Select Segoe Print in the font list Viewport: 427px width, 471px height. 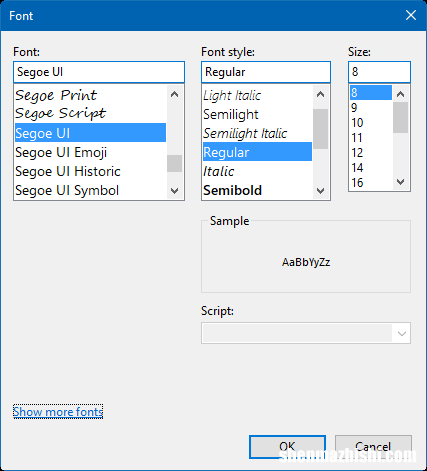(x=90, y=95)
